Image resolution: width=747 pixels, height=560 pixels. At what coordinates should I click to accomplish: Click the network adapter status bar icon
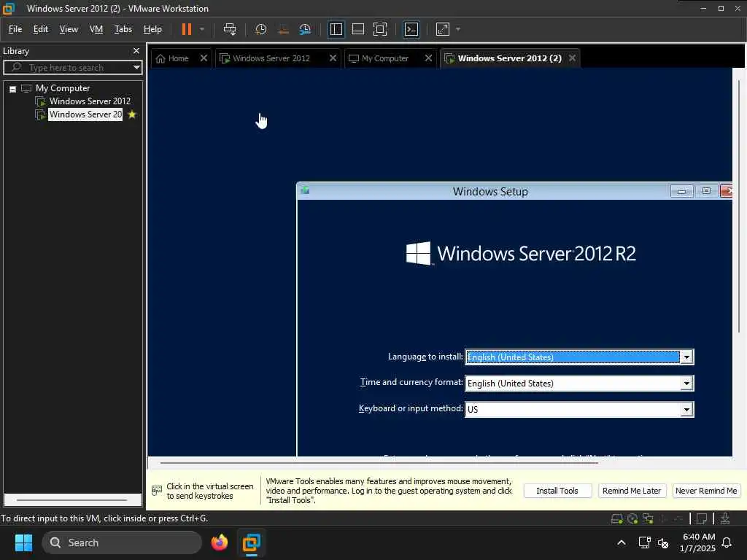[x=648, y=518]
